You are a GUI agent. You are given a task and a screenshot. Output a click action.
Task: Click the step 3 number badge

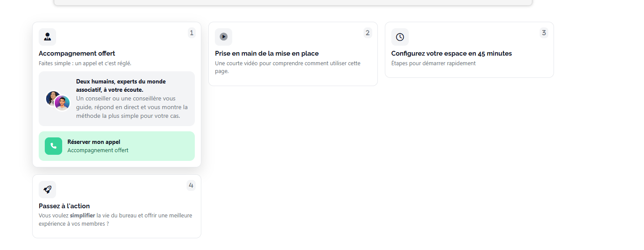(544, 33)
